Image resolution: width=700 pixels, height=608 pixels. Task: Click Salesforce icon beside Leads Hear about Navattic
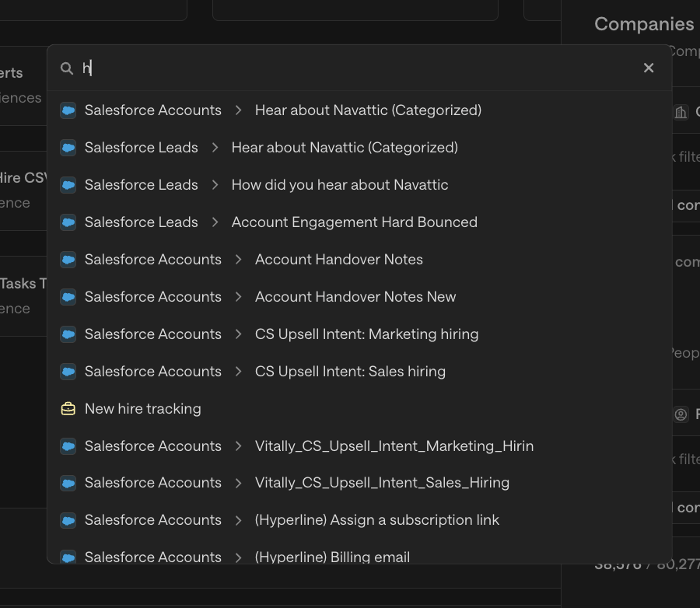(x=68, y=148)
